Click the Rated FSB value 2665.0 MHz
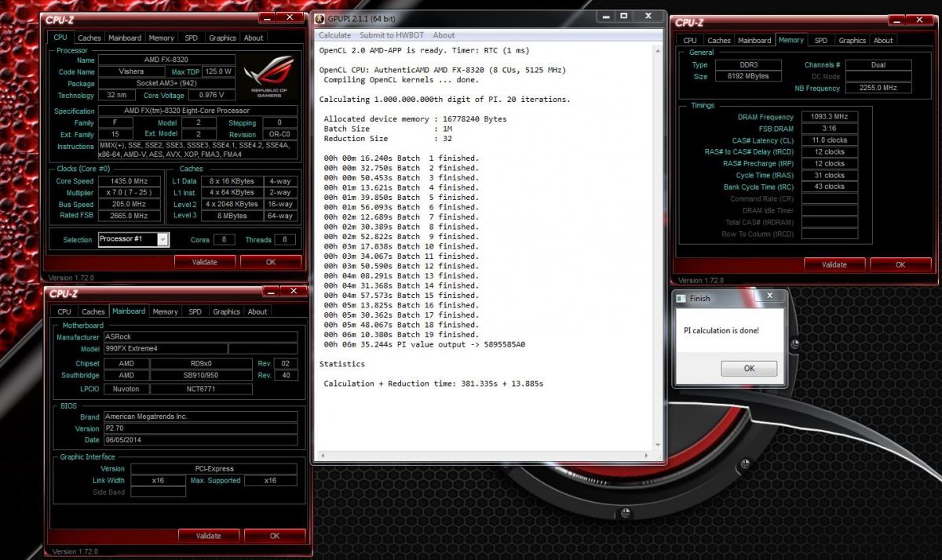The height and width of the screenshot is (560, 942). pos(128,216)
